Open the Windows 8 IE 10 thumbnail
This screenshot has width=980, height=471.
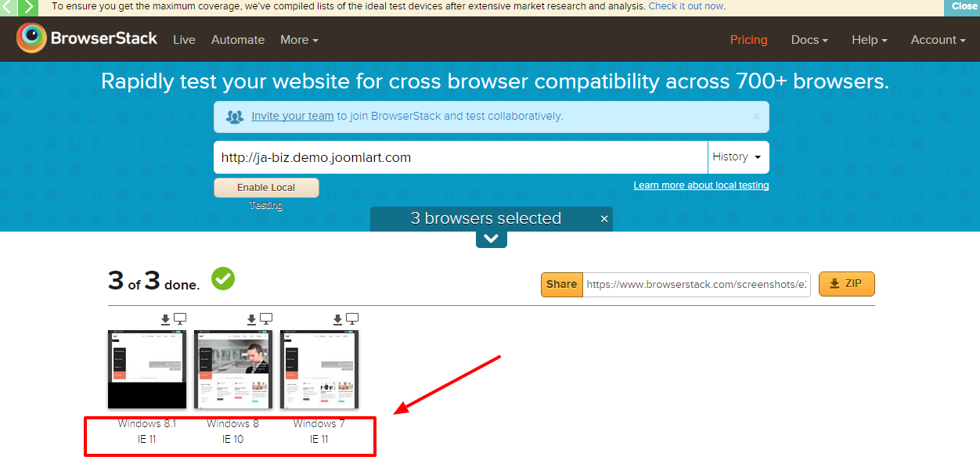(233, 369)
